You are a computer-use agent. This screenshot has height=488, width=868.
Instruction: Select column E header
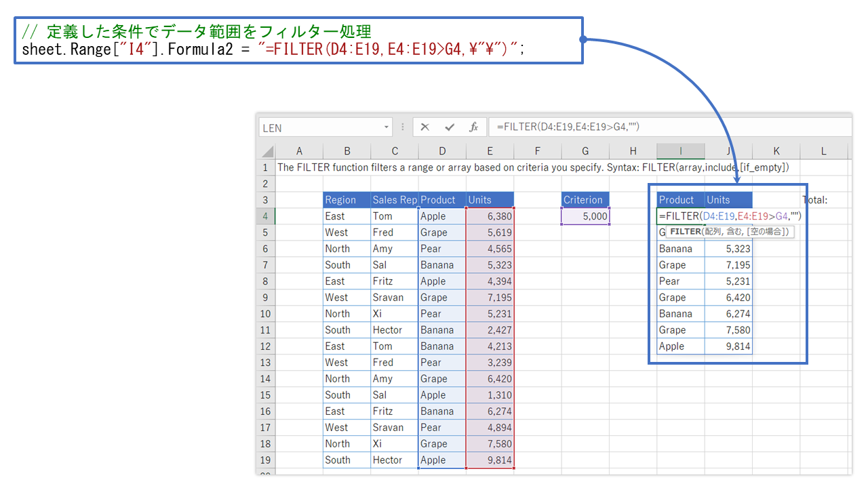[490, 151]
